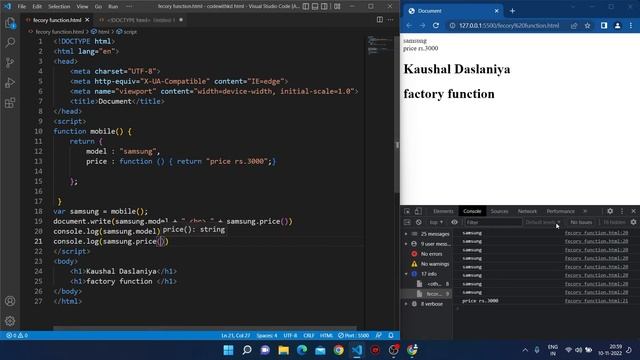640x360 pixels.
Task: Click the feedback icon in status bar
Action: coord(379,336)
